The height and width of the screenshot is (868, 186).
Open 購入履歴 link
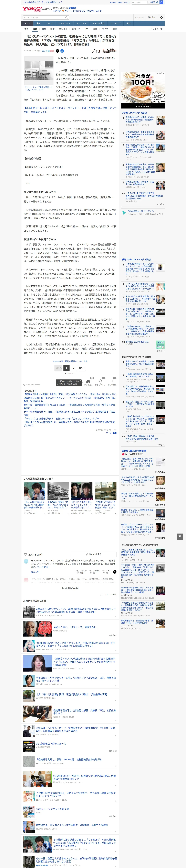click(x=152, y=18)
